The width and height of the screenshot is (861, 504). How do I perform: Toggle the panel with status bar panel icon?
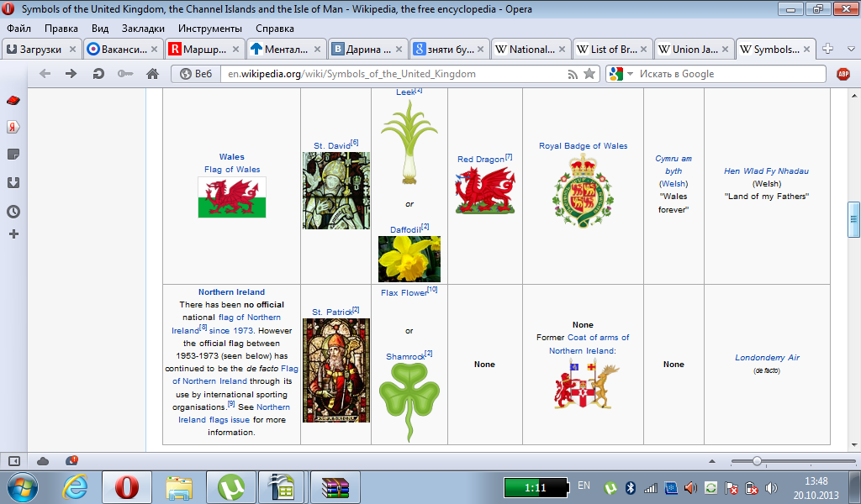(13, 461)
